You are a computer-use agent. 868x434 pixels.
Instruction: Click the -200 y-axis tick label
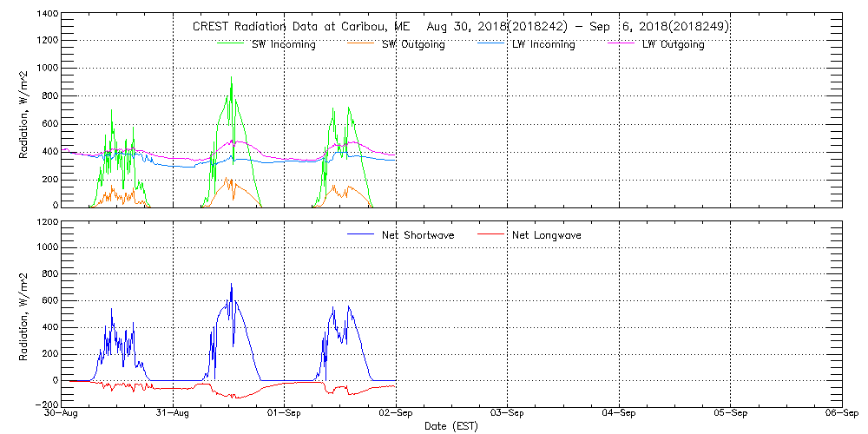click(x=47, y=405)
